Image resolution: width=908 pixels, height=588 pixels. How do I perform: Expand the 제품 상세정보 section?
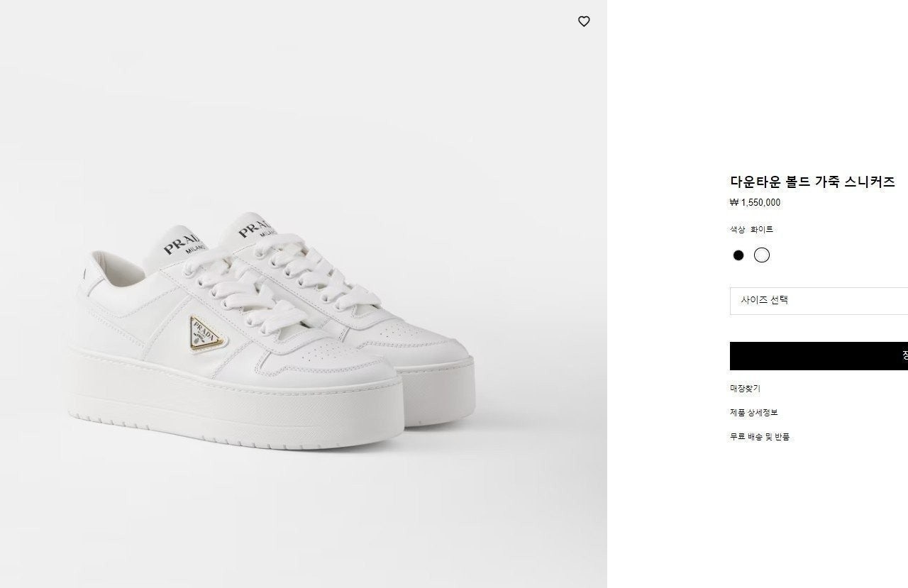[x=753, y=413]
